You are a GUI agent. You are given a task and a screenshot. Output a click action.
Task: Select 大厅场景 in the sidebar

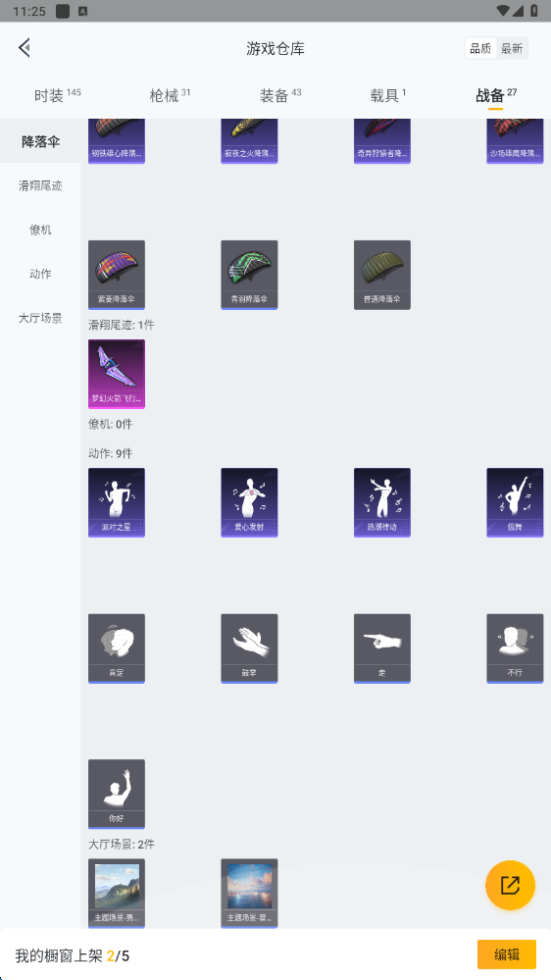coord(40,318)
